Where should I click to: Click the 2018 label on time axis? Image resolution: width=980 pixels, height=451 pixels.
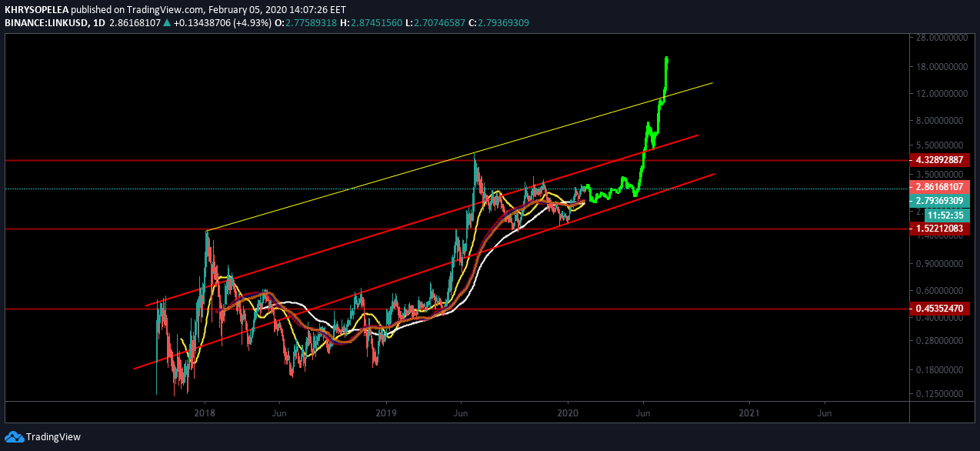click(x=205, y=413)
